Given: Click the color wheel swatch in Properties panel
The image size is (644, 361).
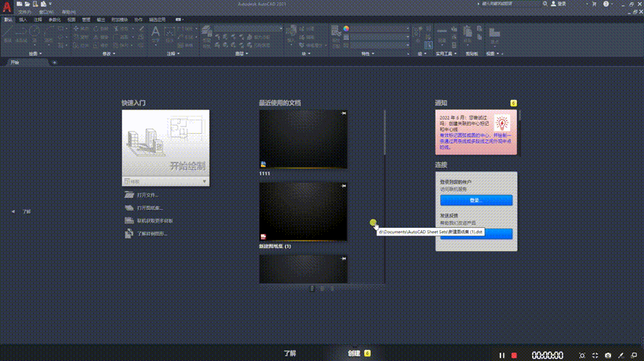Looking at the screenshot, I should [346, 29].
